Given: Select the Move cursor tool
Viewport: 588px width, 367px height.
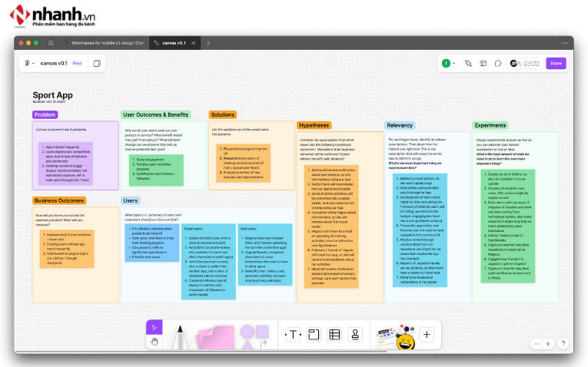Looking at the screenshot, I should click(154, 326).
